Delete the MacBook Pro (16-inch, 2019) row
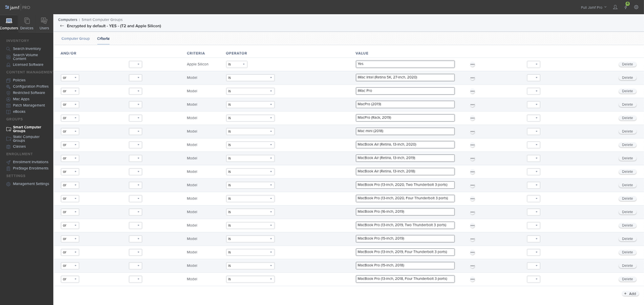The width and height of the screenshot is (644, 305). (x=627, y=212)
